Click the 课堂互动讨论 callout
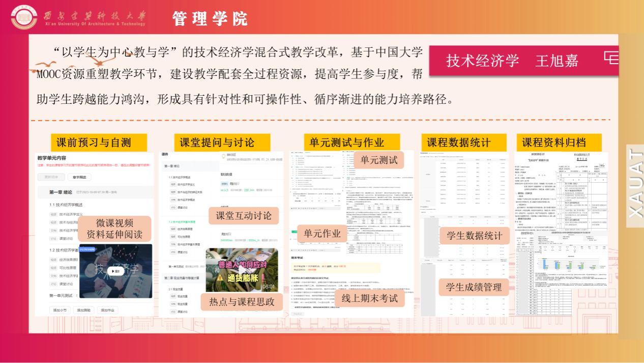 pos(244,215)
